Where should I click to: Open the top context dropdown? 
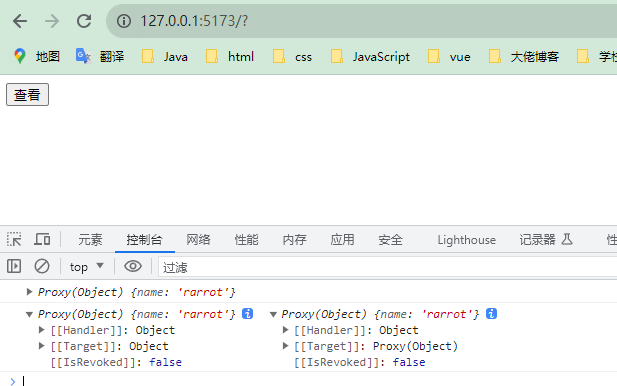[x=87, y=267]
